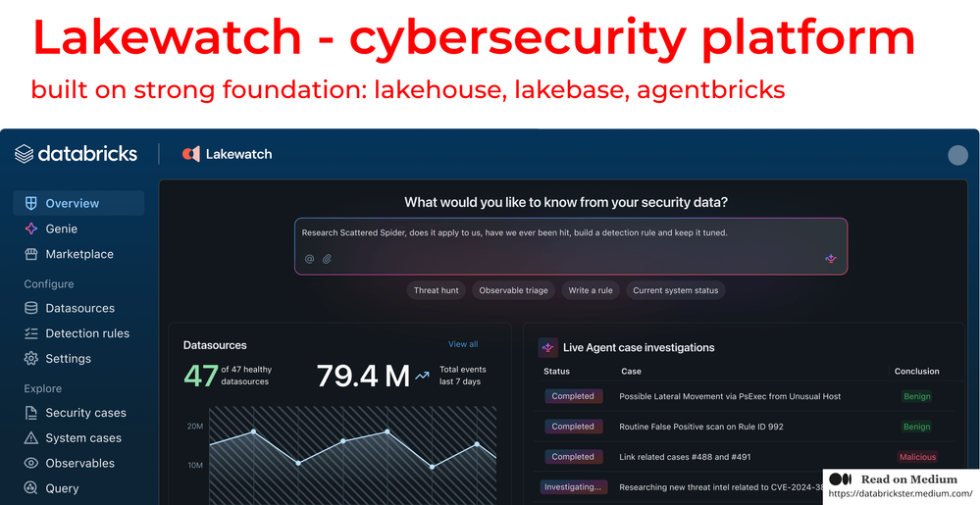Click the Lakewatch logo icon
This screenshot has height=505, width=980.
point(191,154)
